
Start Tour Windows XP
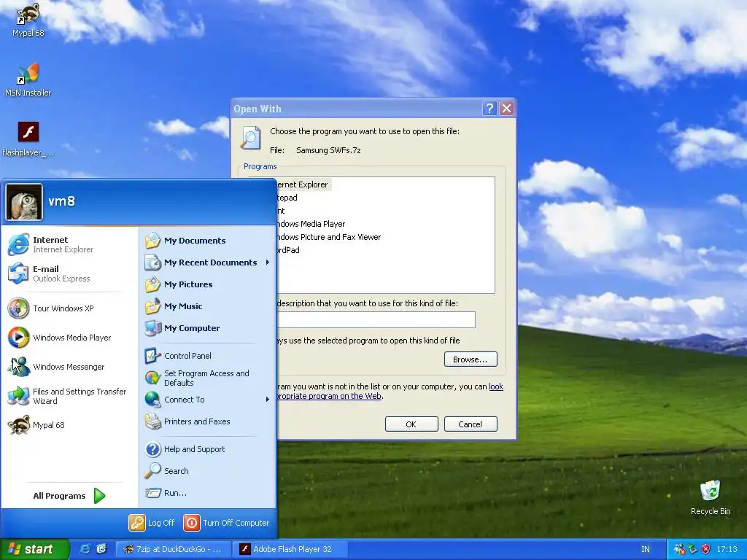(x=69, y=308)
